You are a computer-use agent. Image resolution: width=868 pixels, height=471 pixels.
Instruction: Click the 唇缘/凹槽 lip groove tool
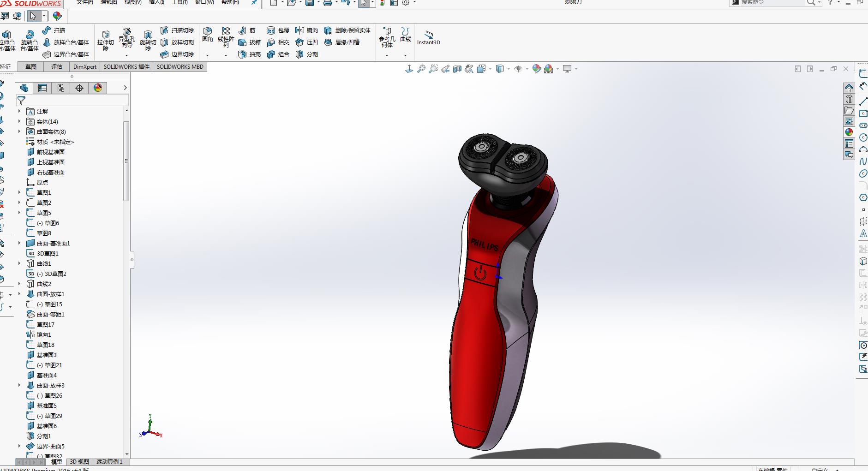click(342, 42)
